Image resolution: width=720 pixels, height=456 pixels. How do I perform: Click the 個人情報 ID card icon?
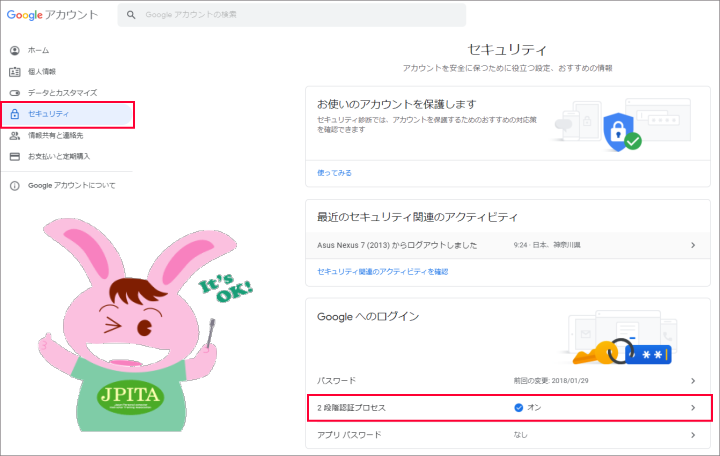(15, 71)
